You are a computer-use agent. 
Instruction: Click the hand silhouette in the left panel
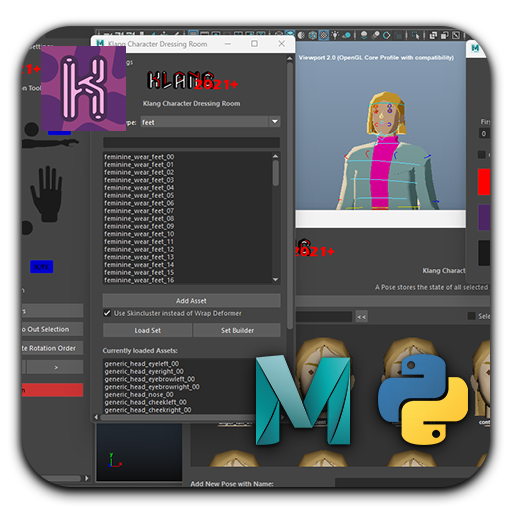(x=47, y=194)
